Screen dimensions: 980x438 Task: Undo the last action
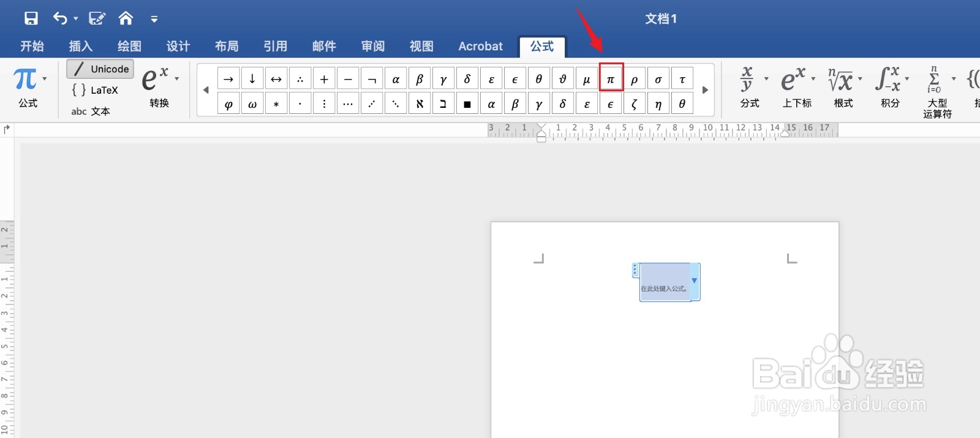click(x=60, y=18)
